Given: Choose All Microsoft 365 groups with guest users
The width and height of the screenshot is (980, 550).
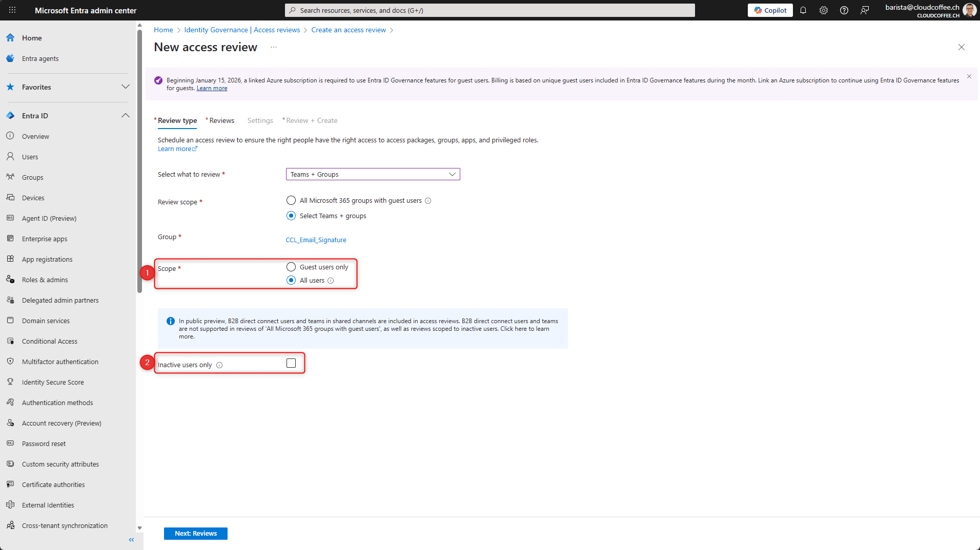Looking at the screenshot, I should 291,200.
